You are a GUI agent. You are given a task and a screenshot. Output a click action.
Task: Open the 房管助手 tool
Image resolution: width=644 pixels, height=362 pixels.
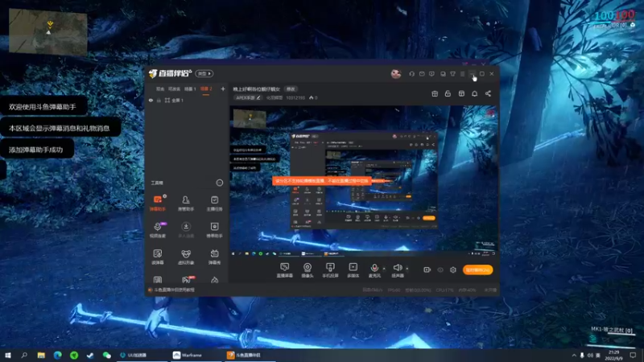(x=186, y=204)
